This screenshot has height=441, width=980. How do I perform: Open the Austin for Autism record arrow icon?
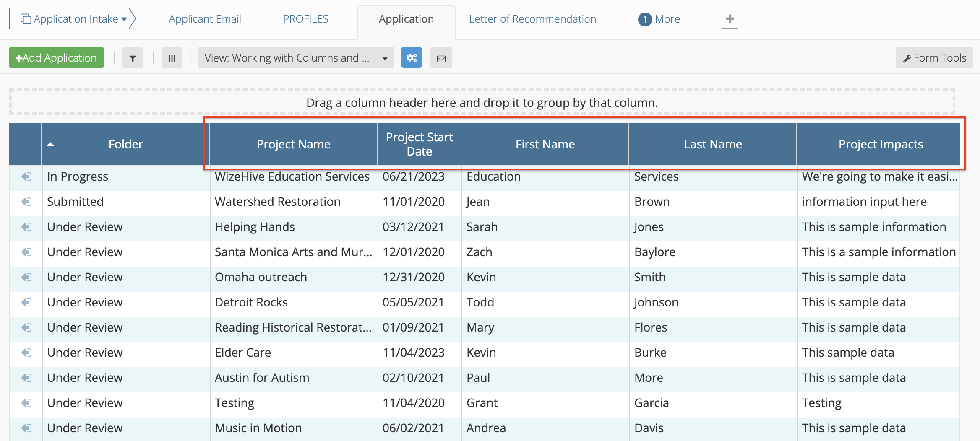pos(26,378)
